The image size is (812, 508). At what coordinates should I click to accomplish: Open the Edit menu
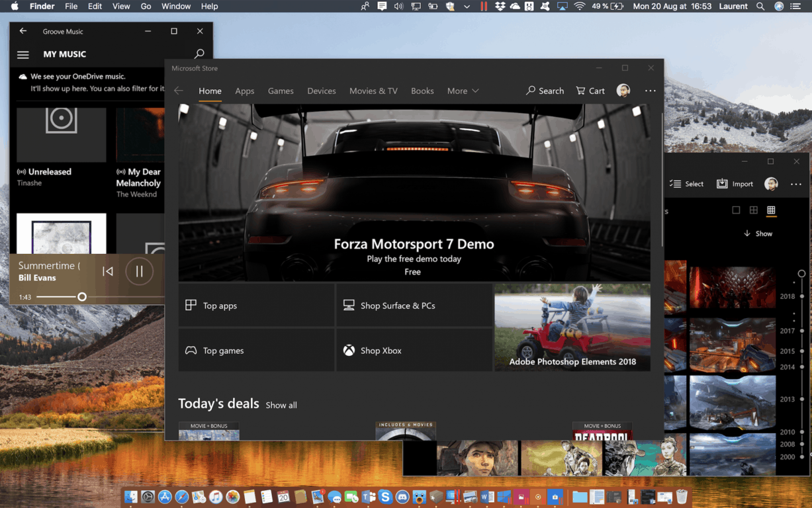coord(95,6)
